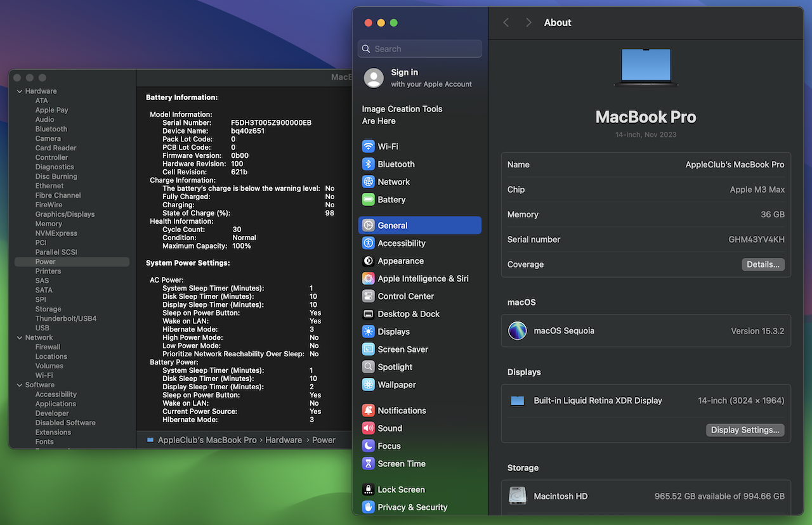This screenshot has width=812, height=525.
Task: Focus the Search field in System Settings
Action: [420, 49]
